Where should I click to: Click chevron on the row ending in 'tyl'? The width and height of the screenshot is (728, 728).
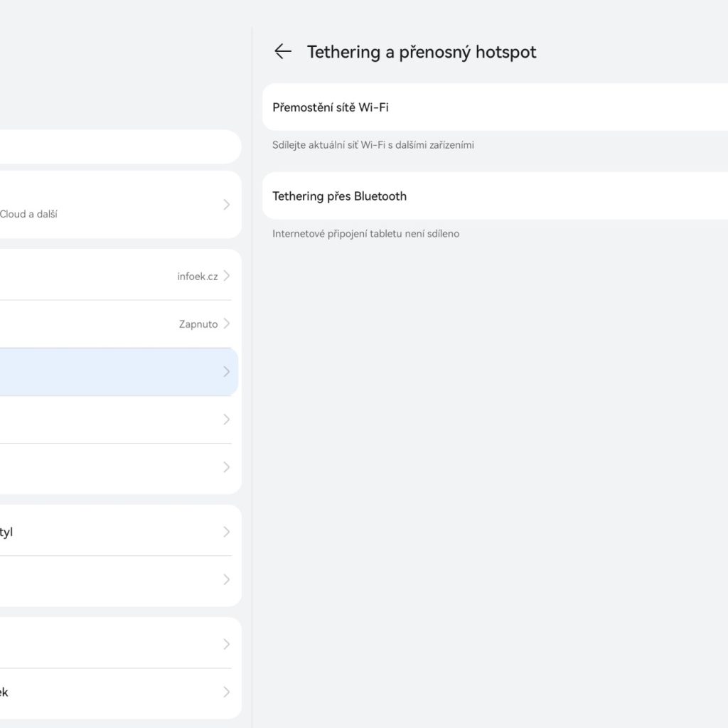226,532
